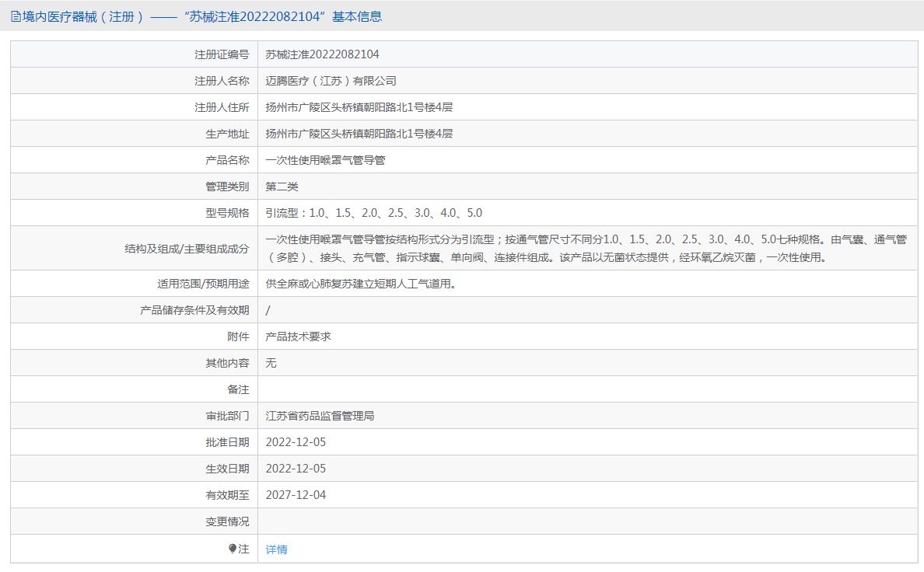Select registrant name 迈腾医疗（江苏）有限公司
Screen dimensions: 924x572
point(331,81)
